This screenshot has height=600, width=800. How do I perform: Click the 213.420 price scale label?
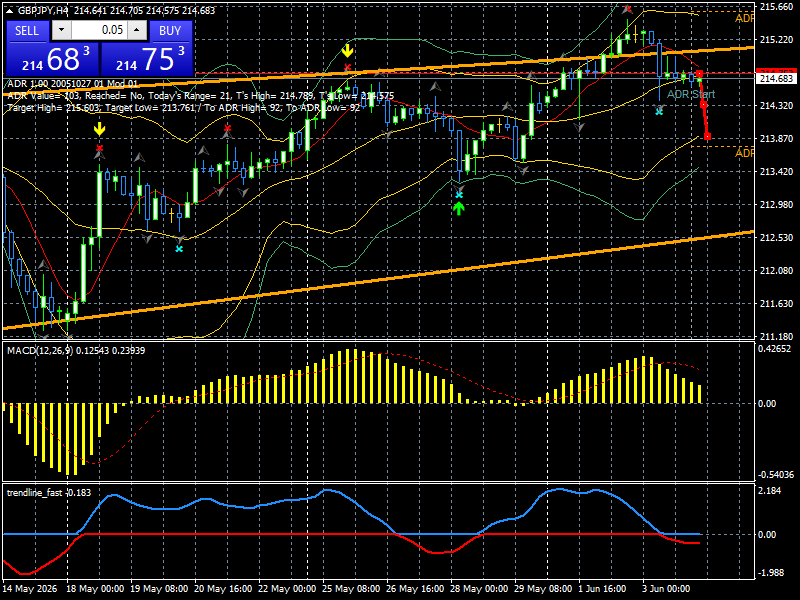coord(777,171)
